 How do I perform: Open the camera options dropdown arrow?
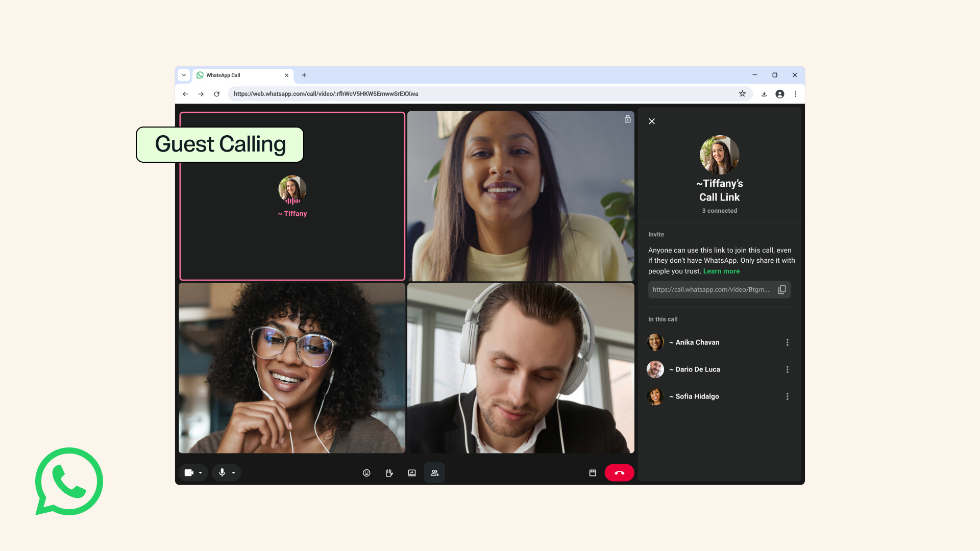(201, 473)
